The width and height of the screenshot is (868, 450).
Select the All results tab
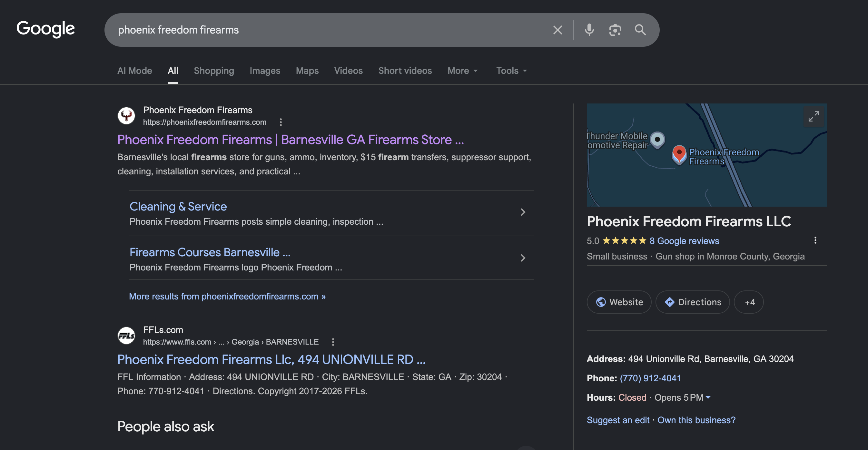[173, 70]
